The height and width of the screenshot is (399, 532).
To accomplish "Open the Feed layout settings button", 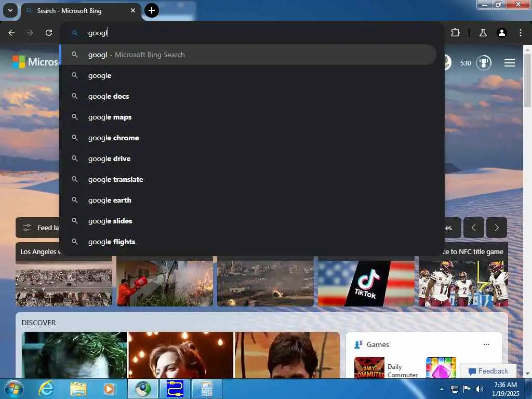I will coord(37,228).
